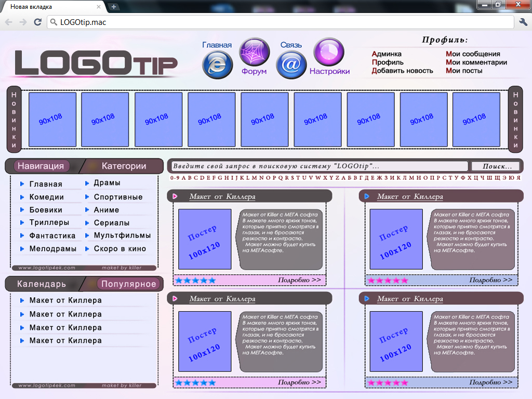
Task: Open the Мои посты link
Action: tap(464, 71)
